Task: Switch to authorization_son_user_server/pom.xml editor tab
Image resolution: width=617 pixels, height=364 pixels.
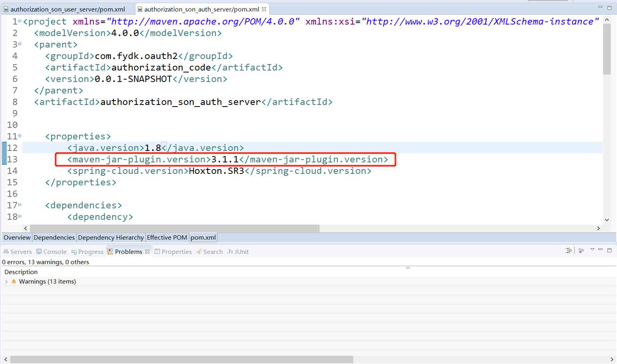Action: coord(68,9)
